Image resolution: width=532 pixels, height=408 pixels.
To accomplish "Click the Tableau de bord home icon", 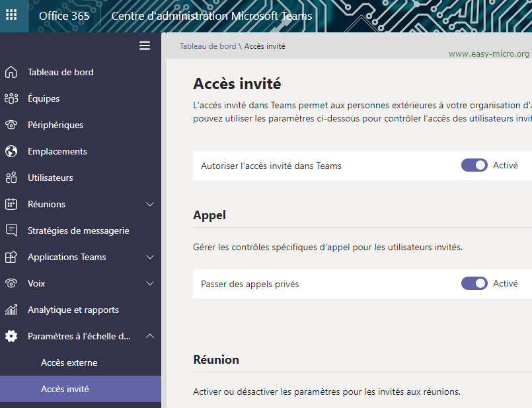I will point(11,72).
